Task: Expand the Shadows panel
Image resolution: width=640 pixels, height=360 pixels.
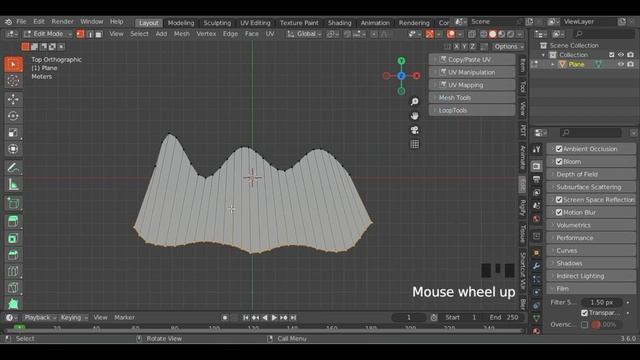Action: pos(591,263)
